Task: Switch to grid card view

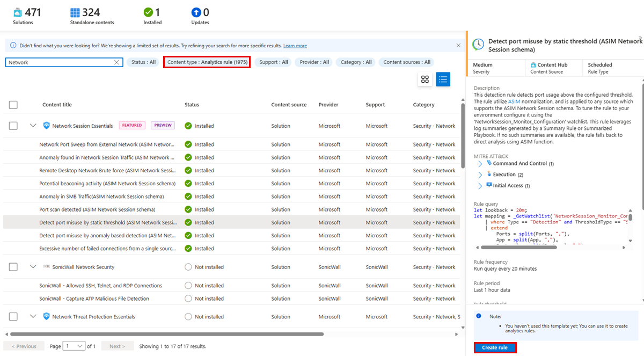Action: tap(425, 79)
